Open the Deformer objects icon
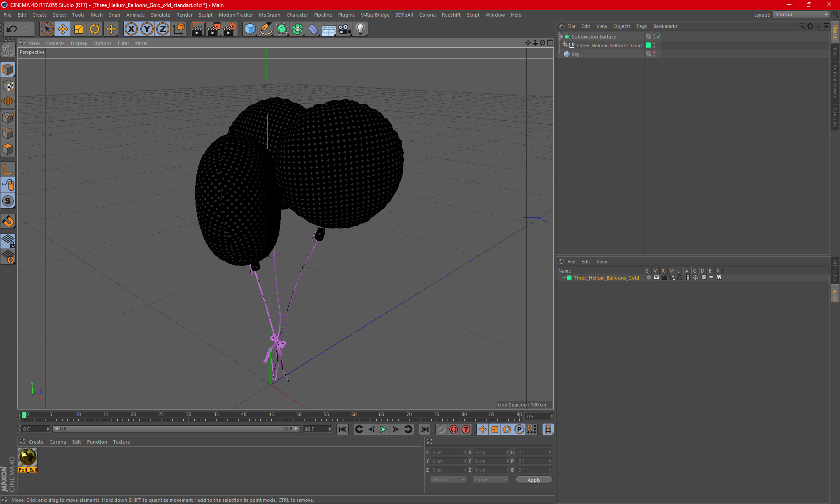 coord(313,29)
